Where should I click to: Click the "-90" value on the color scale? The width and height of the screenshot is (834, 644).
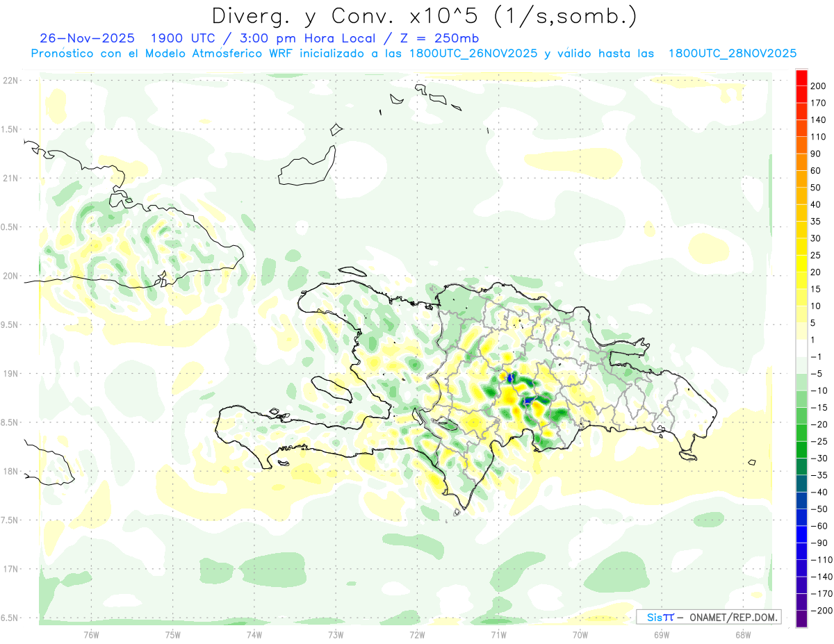tap(821, 543)
